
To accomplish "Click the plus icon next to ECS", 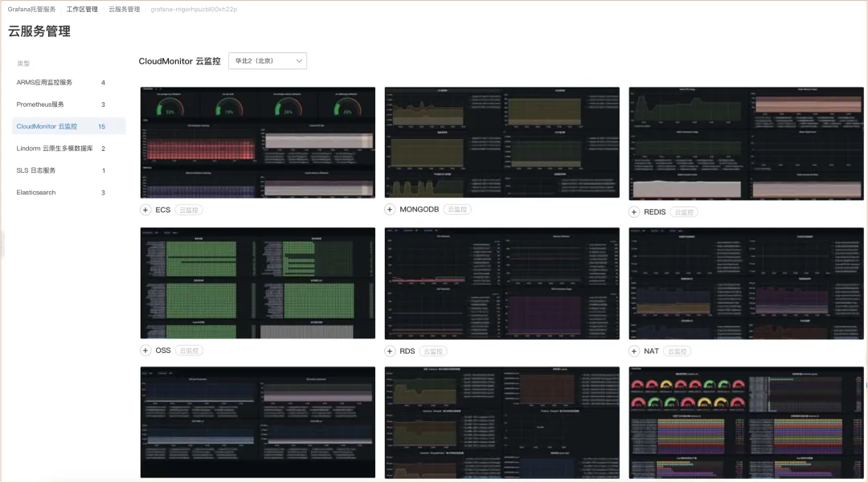I will click(145, 211).
